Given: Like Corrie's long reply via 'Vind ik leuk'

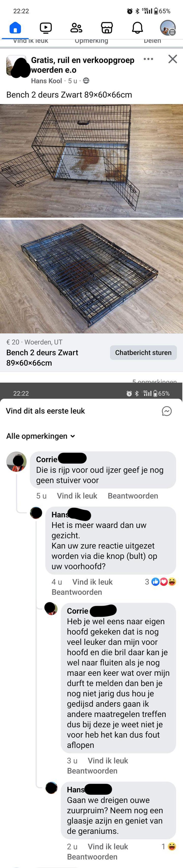Looking at the screenshot, I should point(108,761).
